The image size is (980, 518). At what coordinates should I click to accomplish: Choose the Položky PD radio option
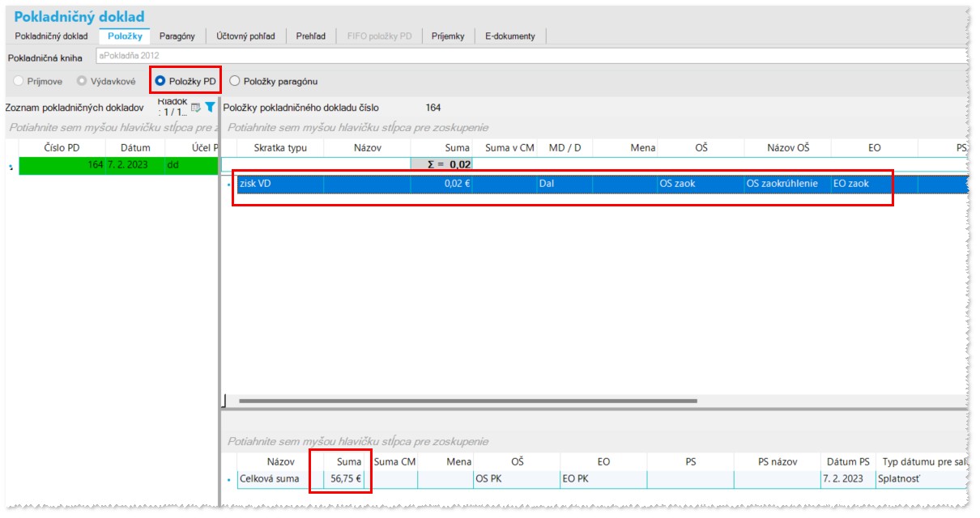click(x=160, y=81)
